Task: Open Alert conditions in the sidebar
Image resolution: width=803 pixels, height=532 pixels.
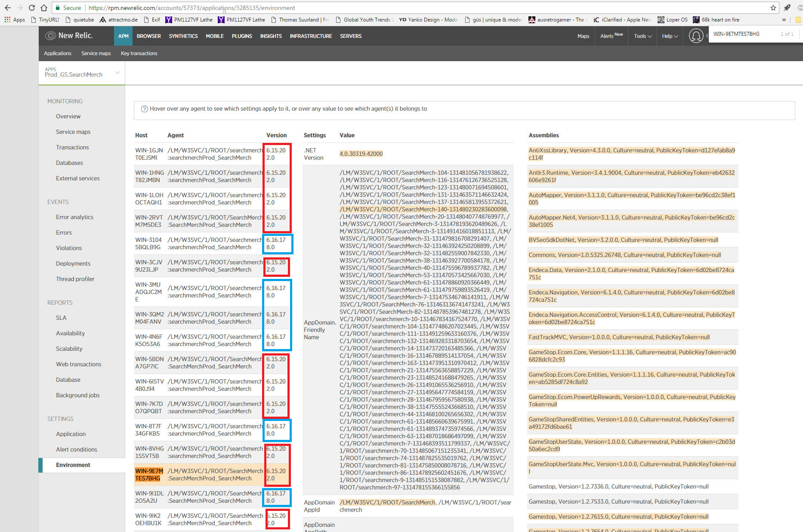Action: (77, 449)
